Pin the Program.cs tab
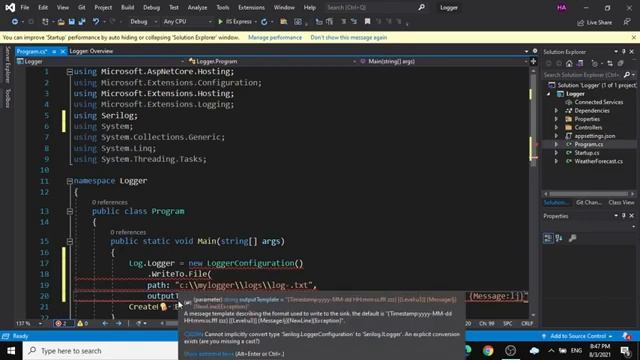 54,51
